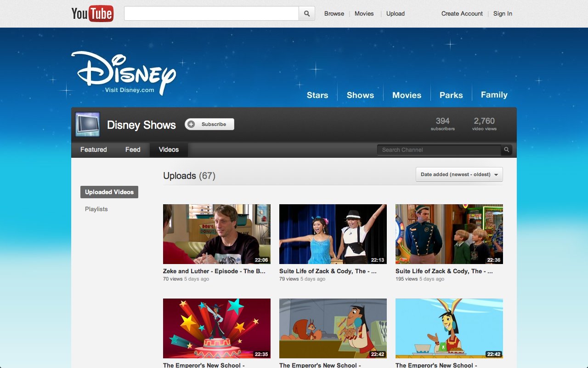Image resolution: width=588 pixels, height=368 pixels.
Task: Open the Date added sort dropdown
Action: 459,174
